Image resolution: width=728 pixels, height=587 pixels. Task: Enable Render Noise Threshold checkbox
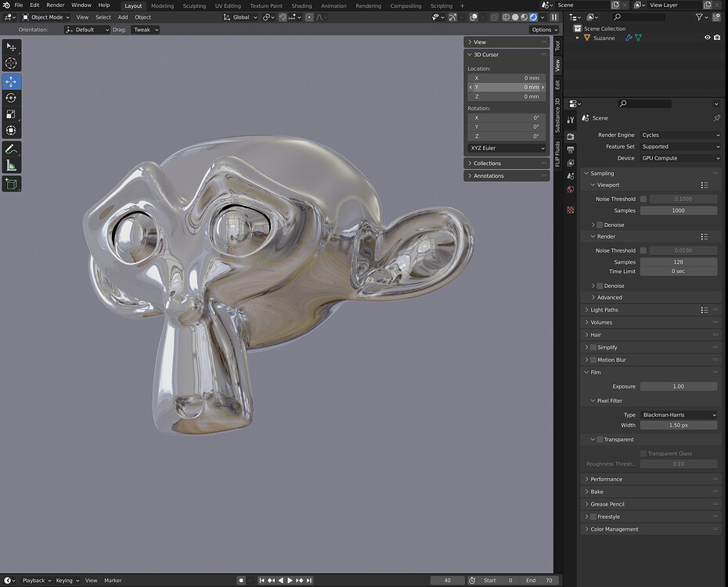[x=643, y=250]
